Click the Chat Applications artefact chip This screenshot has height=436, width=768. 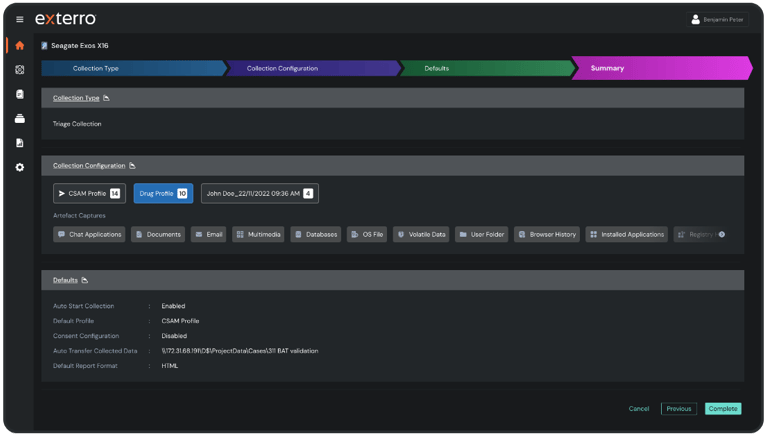pyautogui.click(x=89, y=235)
